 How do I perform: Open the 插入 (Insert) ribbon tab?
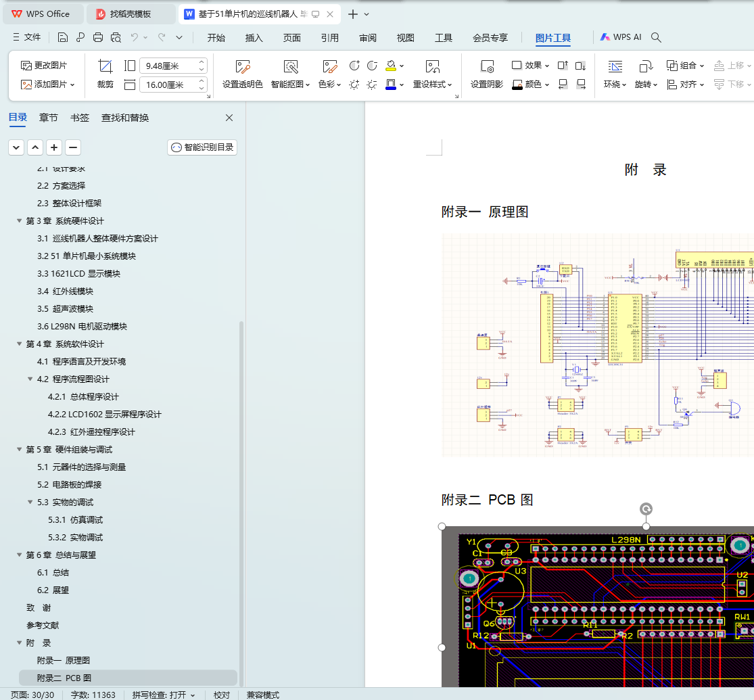(254, 37)
